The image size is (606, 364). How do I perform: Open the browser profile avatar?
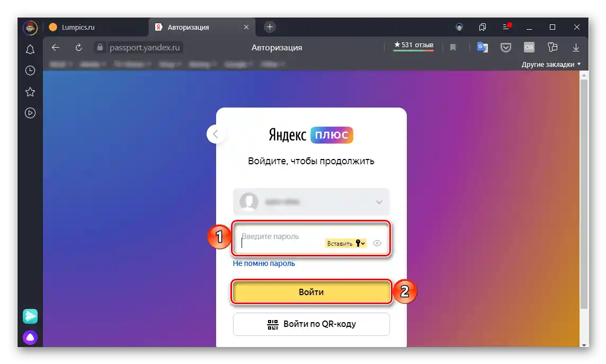click(30, 28)
